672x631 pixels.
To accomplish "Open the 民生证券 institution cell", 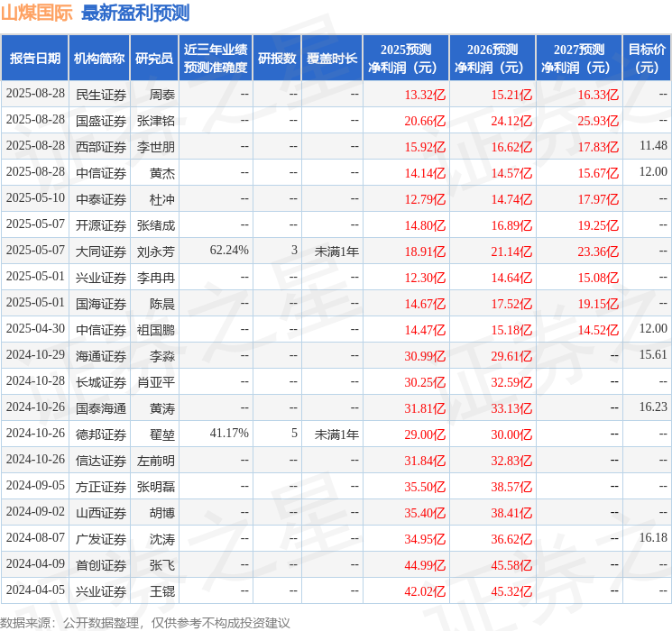I will pos(101,95).
